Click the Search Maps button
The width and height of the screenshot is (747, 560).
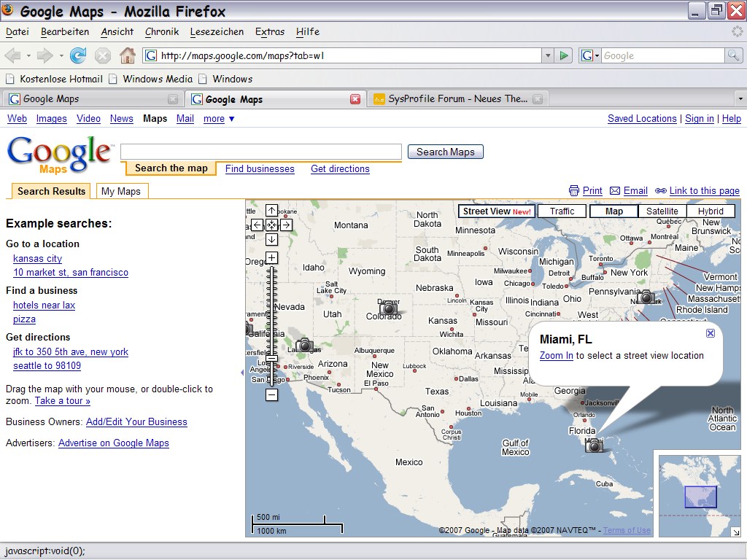pos(446,152)
